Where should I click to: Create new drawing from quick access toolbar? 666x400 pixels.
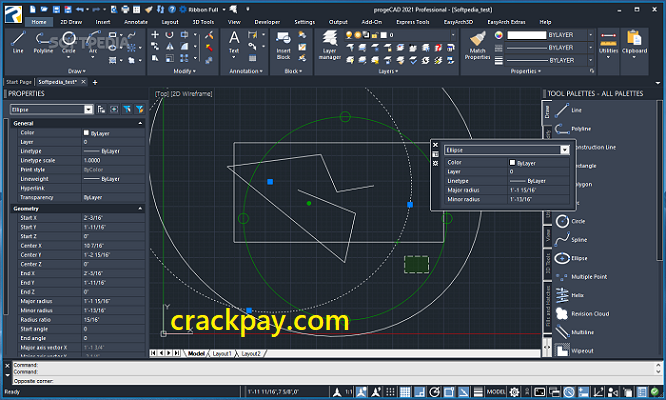point(33,9)
